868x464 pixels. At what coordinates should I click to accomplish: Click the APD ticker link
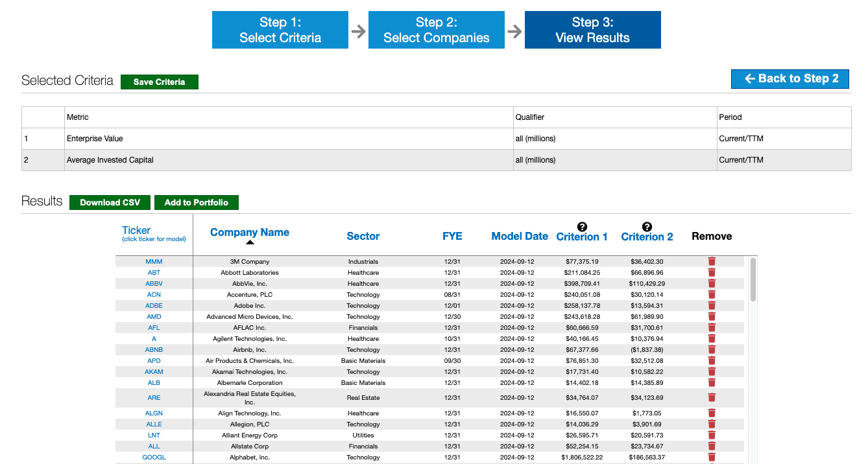pos(154,361)
